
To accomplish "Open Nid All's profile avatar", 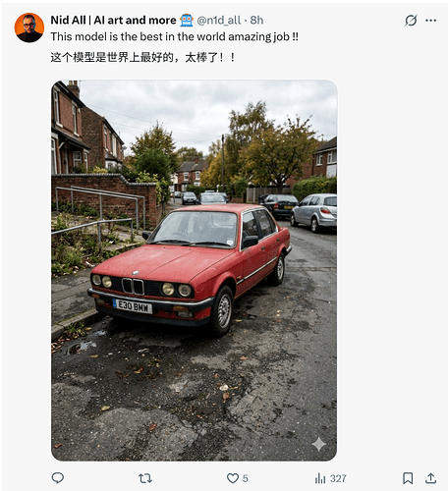I will (29, 27).
